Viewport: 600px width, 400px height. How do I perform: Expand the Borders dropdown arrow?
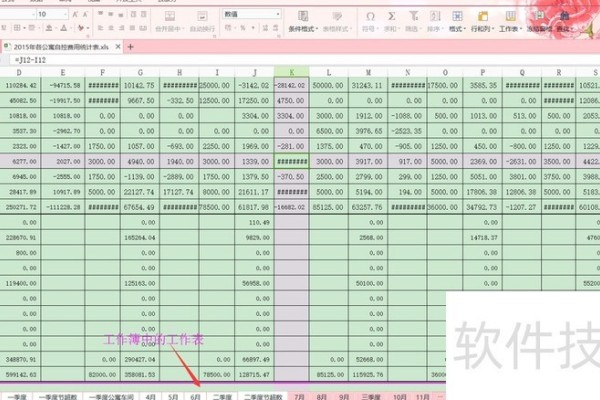click(24, 28)
